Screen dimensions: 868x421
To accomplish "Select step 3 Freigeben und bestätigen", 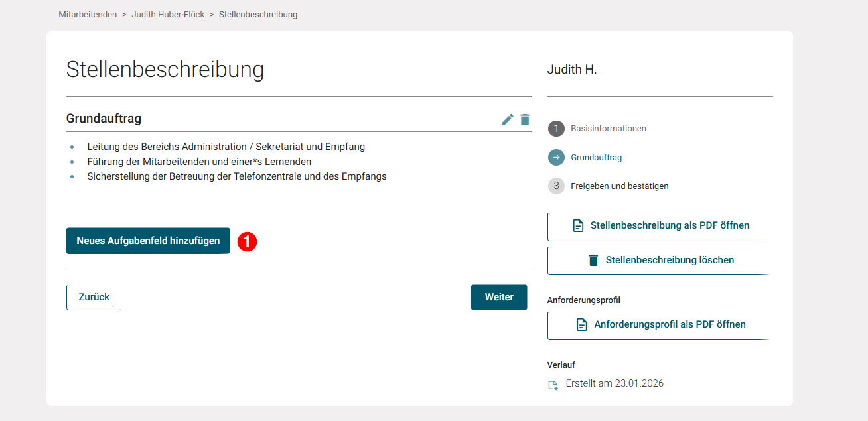I will [619, 186].
